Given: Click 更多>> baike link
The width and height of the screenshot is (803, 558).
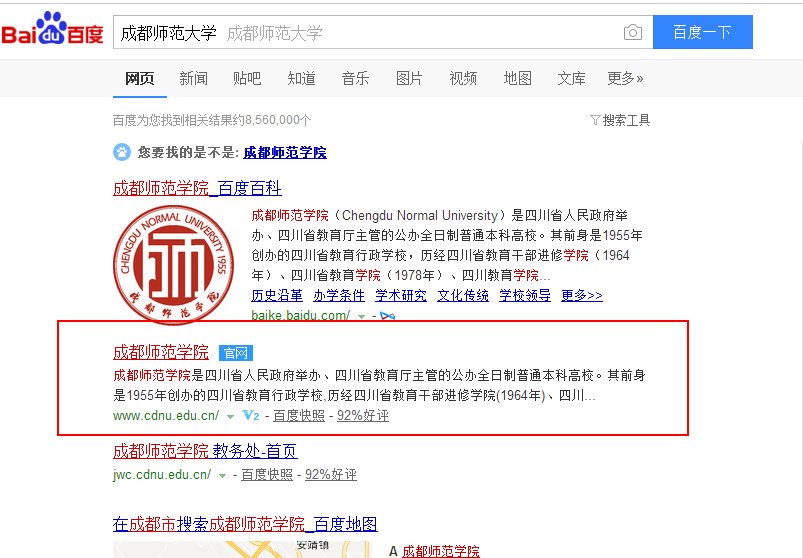Looking at the screenshot, I should pos(582,295).
